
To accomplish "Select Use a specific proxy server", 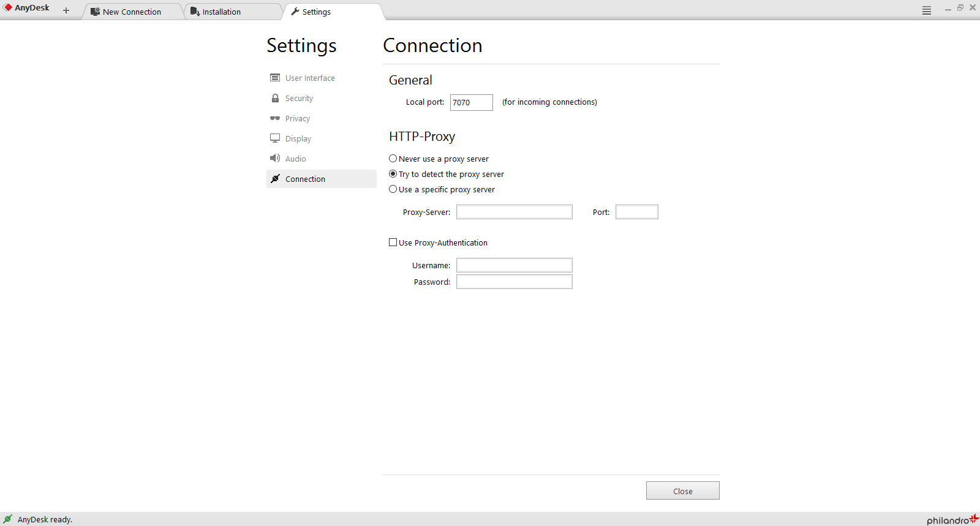I will 393,189.
